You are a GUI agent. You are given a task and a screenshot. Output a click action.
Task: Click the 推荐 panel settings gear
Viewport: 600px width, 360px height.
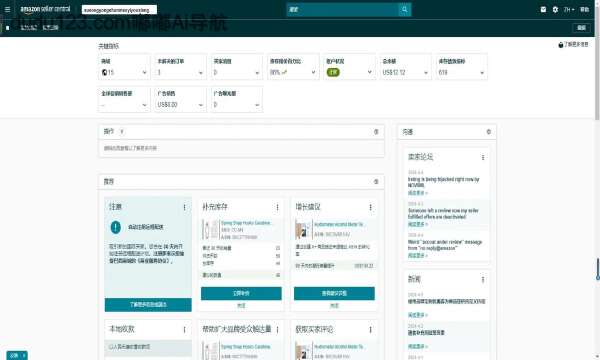(x=376, y=182)
